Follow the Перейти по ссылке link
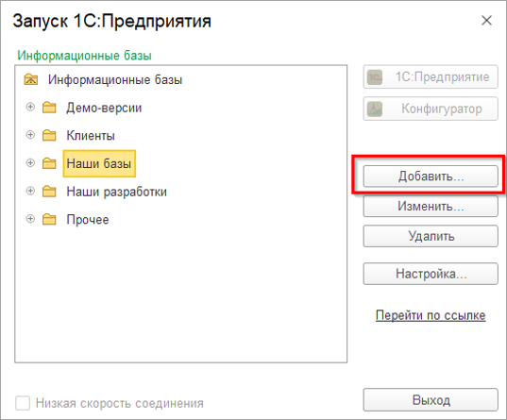This screenshot has height=420, width=507. [x=431, y=315]
